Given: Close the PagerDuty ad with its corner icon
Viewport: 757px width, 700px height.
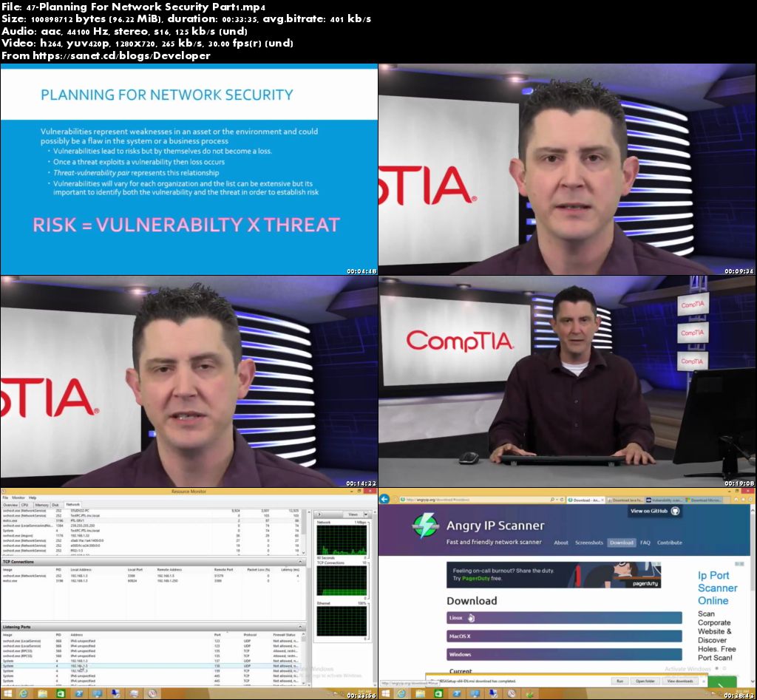Looking at the screenshot, I should point(657,563).
